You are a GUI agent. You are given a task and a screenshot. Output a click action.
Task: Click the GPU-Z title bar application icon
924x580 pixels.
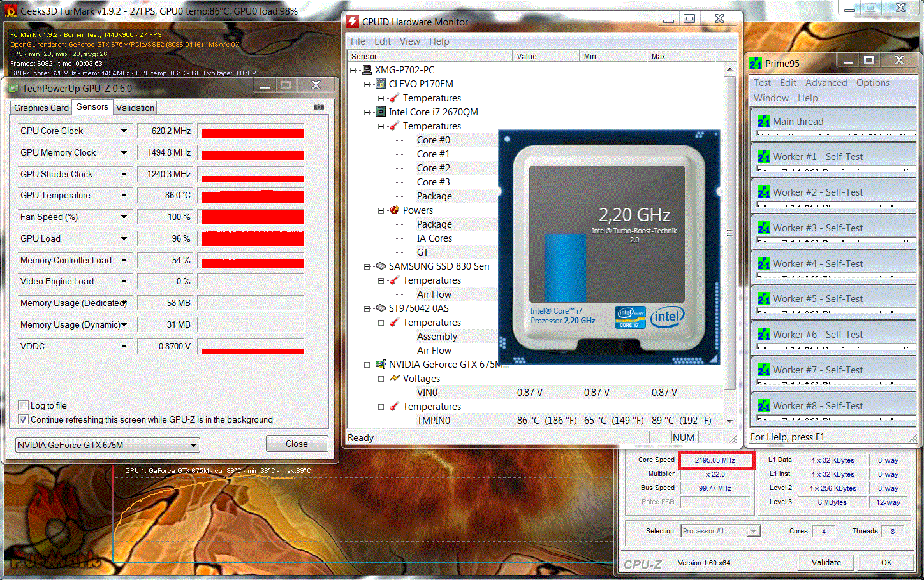(x=14, y=88)
